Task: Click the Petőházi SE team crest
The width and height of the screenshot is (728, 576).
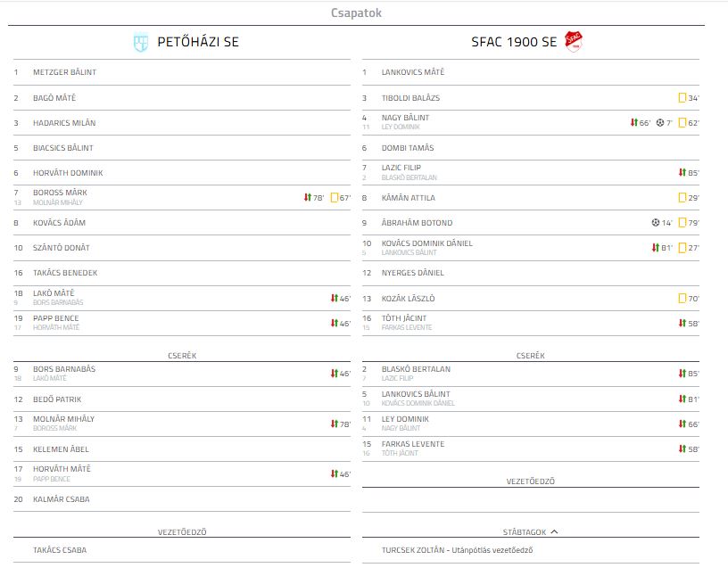Action: coord(141,42)
